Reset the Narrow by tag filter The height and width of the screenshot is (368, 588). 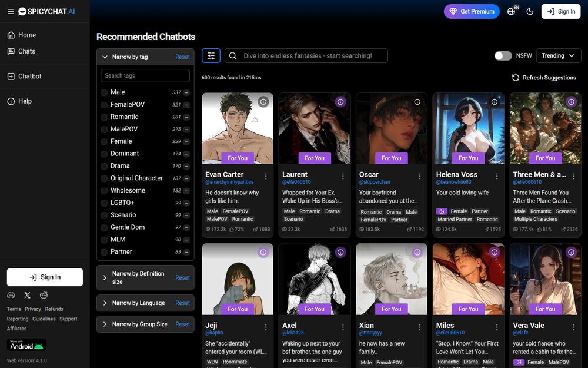(x=183, y=57)
